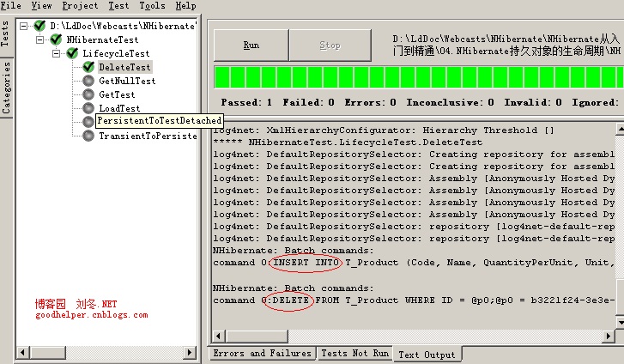Click tree panel scroll right arrow
This screenshot has height=364, width=624.
tap(190, 352)
